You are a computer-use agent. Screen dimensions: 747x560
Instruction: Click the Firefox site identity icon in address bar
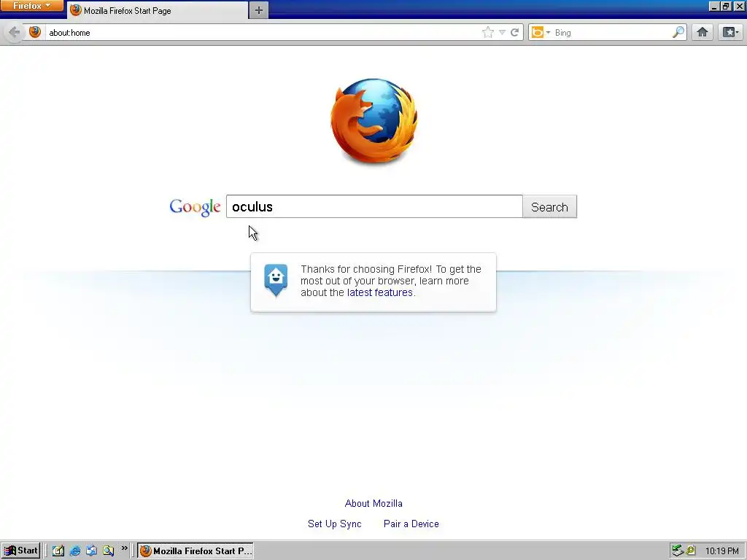pos(35,32)
